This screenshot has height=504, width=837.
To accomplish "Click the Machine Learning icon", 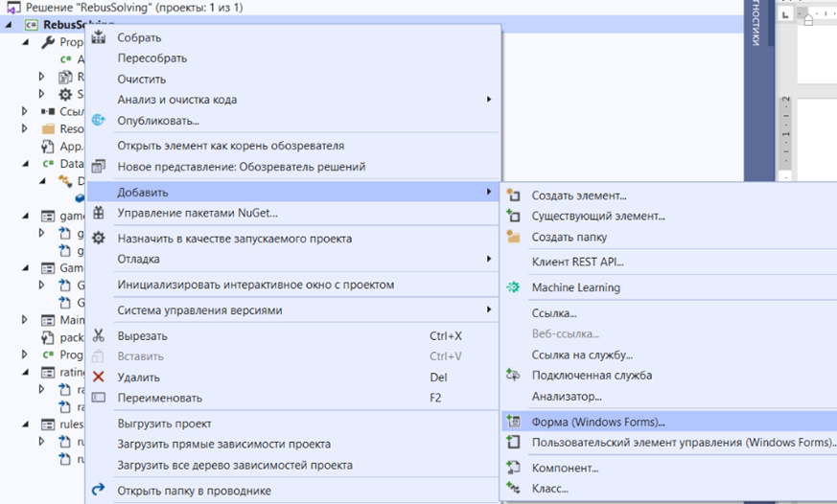I will pos(513,287).
